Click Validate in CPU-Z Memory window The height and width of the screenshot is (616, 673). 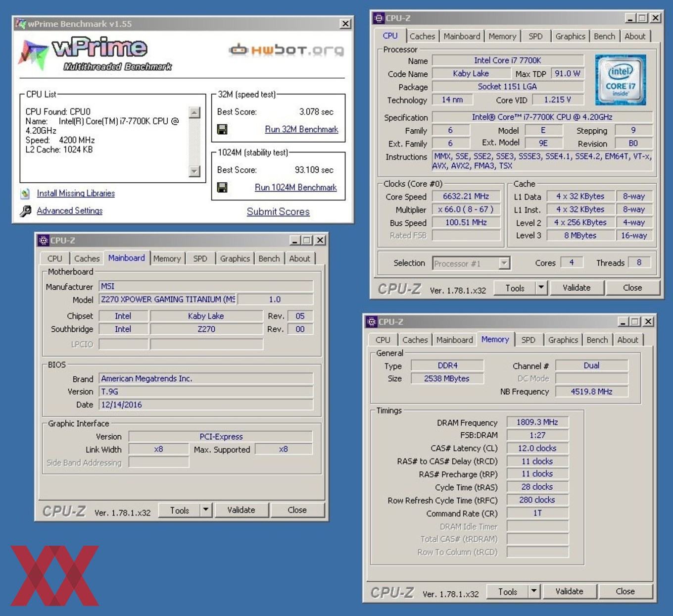click(569, 591)
